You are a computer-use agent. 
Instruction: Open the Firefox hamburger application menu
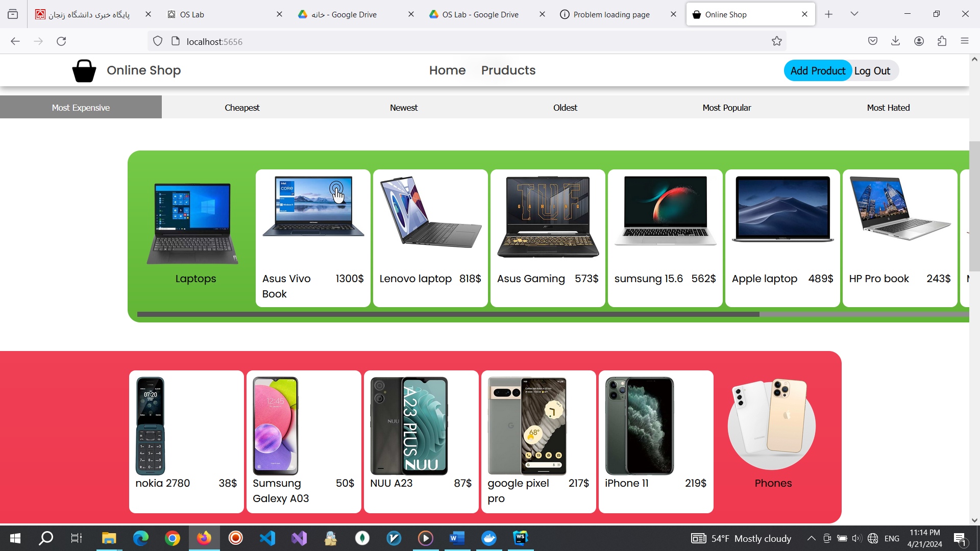click(964, 41)
